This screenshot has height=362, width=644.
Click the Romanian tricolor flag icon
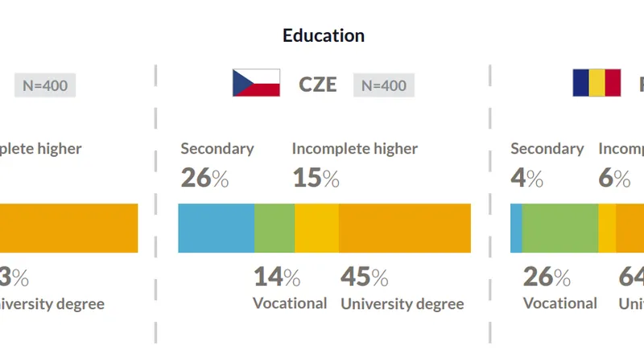point(597,83)
